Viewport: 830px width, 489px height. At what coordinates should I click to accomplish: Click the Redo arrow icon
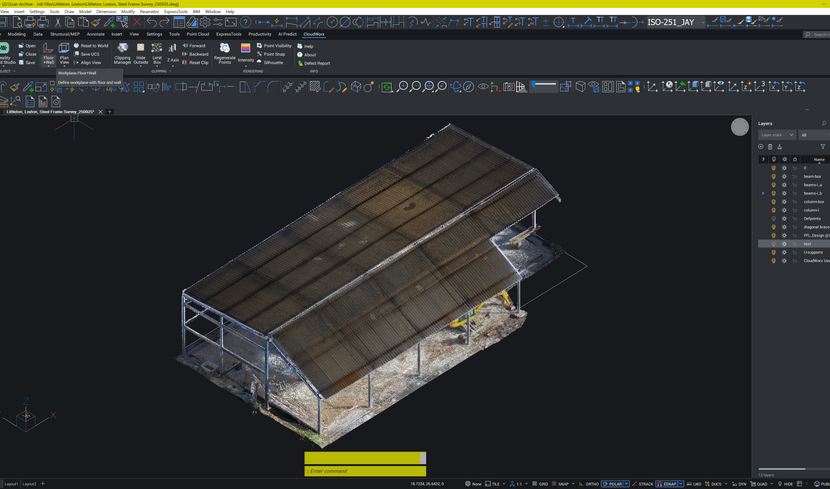165,22
